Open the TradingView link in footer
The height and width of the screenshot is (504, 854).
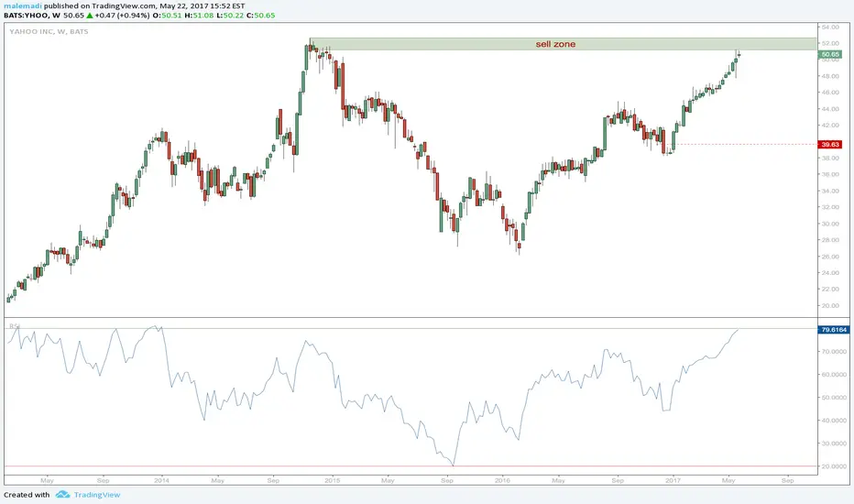pyautogui.click(x=97, y=495)
